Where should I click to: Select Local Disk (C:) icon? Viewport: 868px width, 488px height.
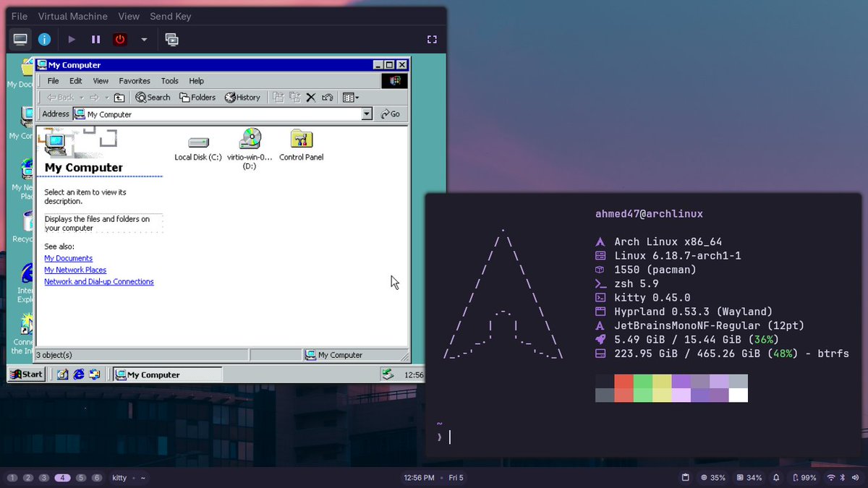(198, 147)
